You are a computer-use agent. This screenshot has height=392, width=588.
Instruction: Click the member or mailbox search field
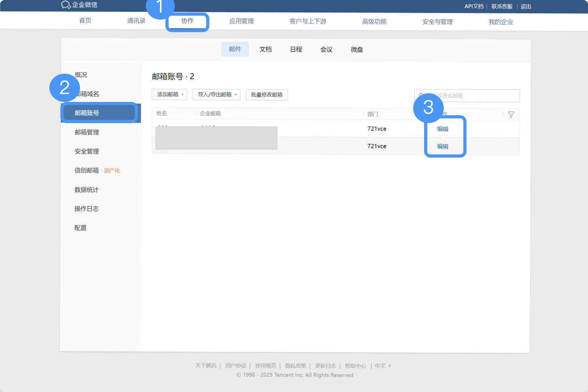point(467,96)
